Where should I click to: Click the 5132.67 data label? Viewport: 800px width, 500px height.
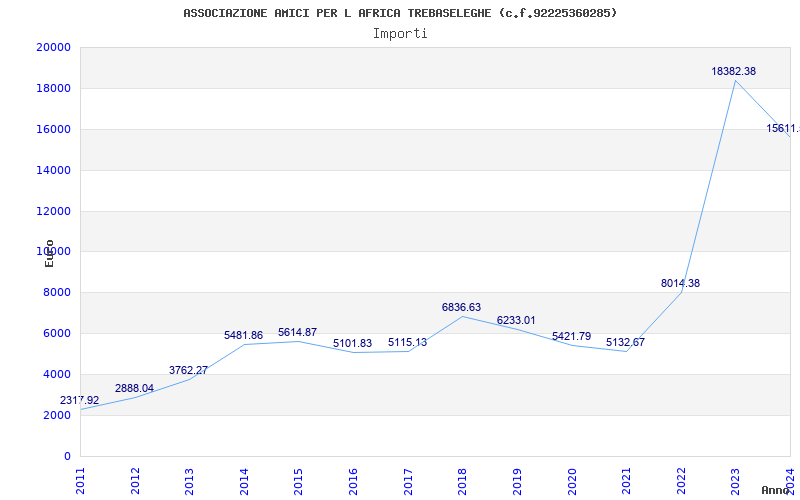626,343
